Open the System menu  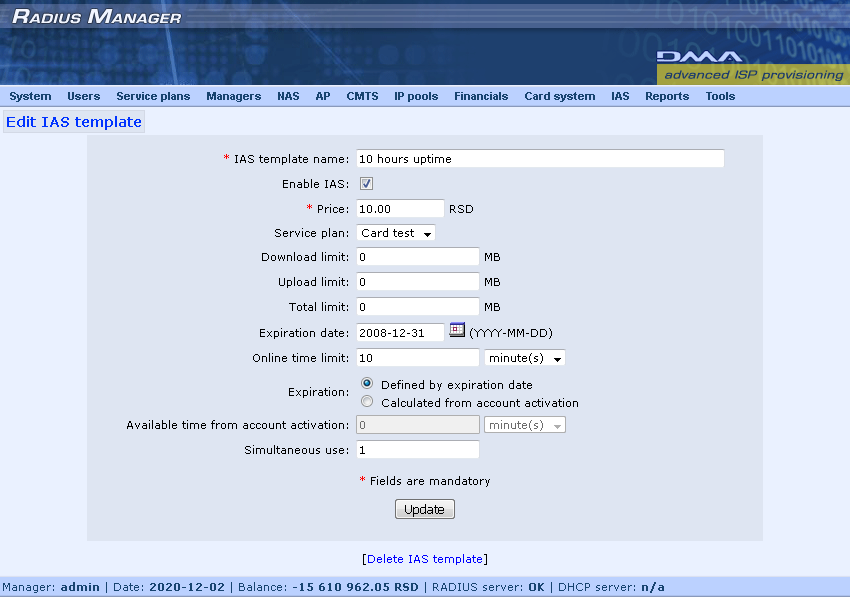coord(30,96)
